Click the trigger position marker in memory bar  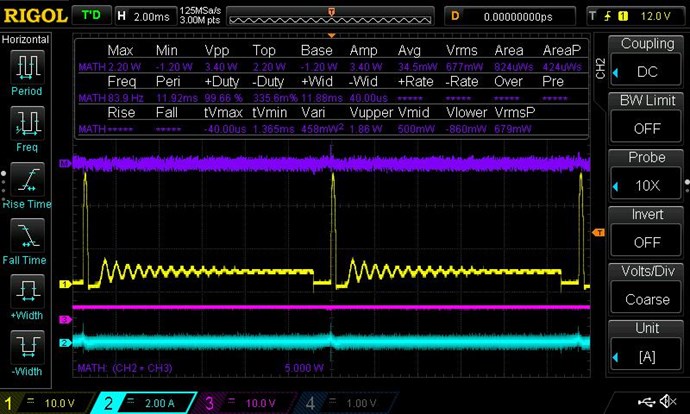331,12
